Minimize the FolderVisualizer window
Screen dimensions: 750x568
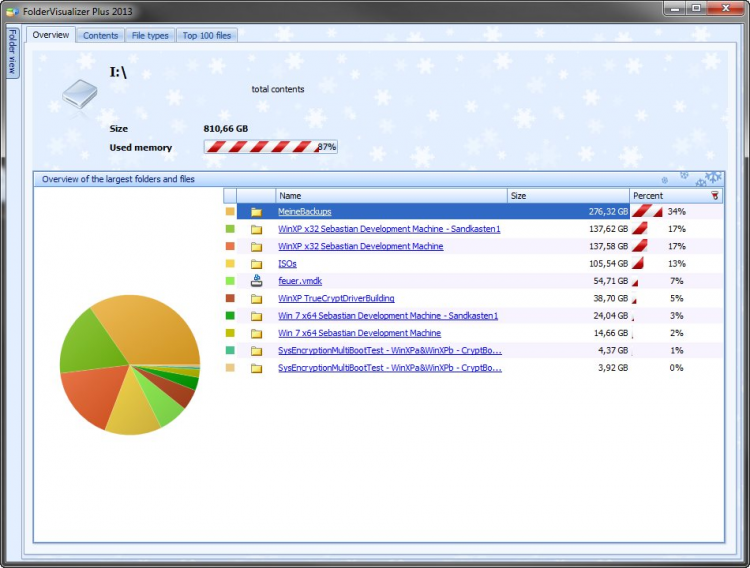[675, 8]
